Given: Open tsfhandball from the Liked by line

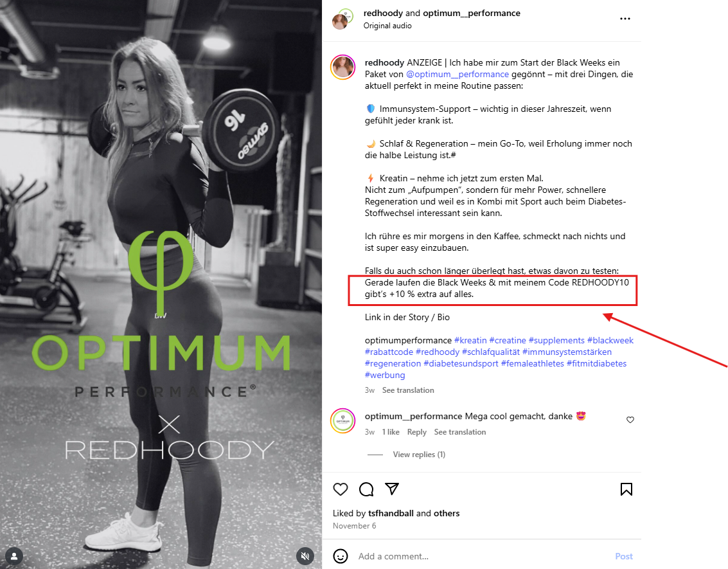Looking at the screenshot, I should click(391, 513).
